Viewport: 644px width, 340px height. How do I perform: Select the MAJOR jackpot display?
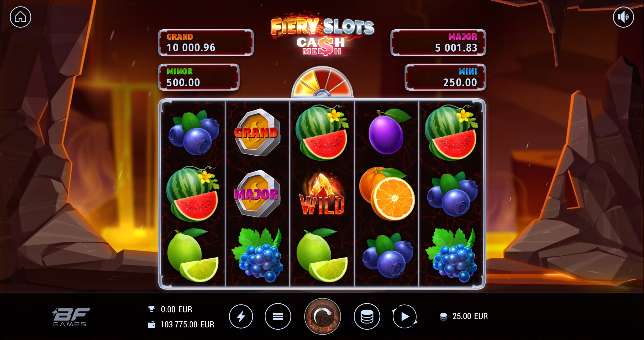coord(438,42)
